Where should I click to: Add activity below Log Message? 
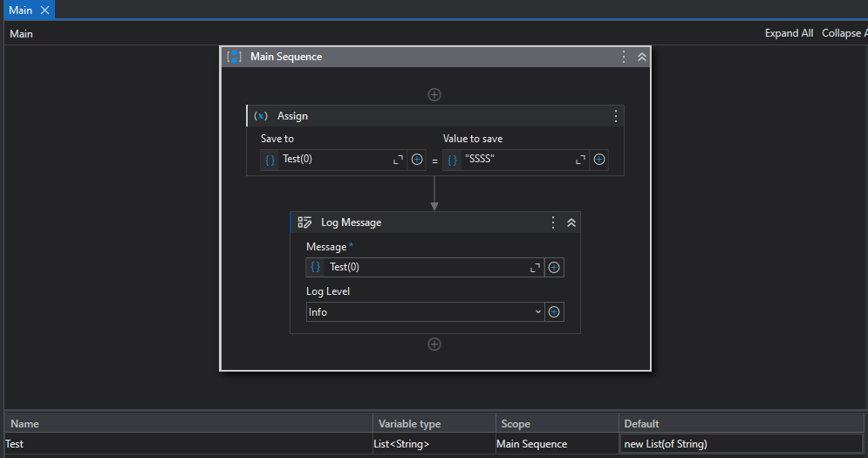click(434, 345)
